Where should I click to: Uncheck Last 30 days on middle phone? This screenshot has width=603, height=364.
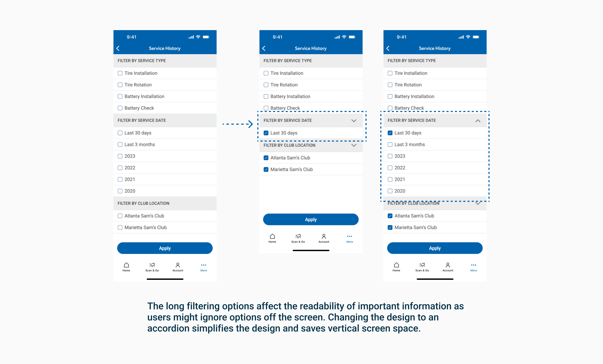pyautogui.click(x=266, y=133)
